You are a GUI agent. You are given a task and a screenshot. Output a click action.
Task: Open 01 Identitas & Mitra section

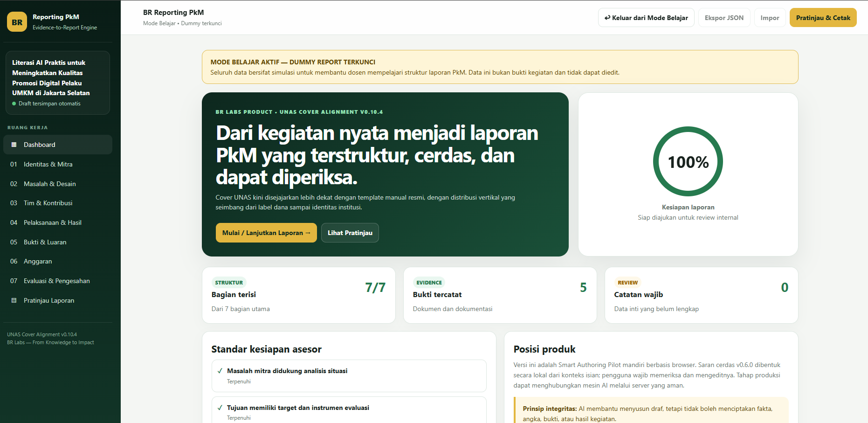58,164
